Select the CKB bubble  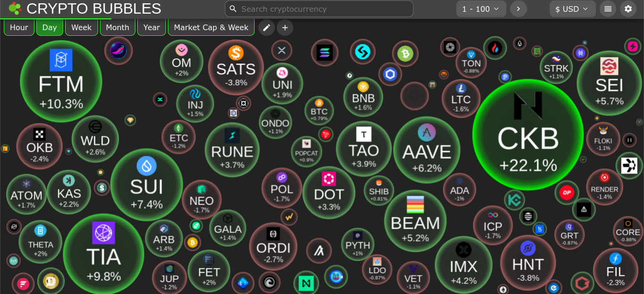[528, 135]
